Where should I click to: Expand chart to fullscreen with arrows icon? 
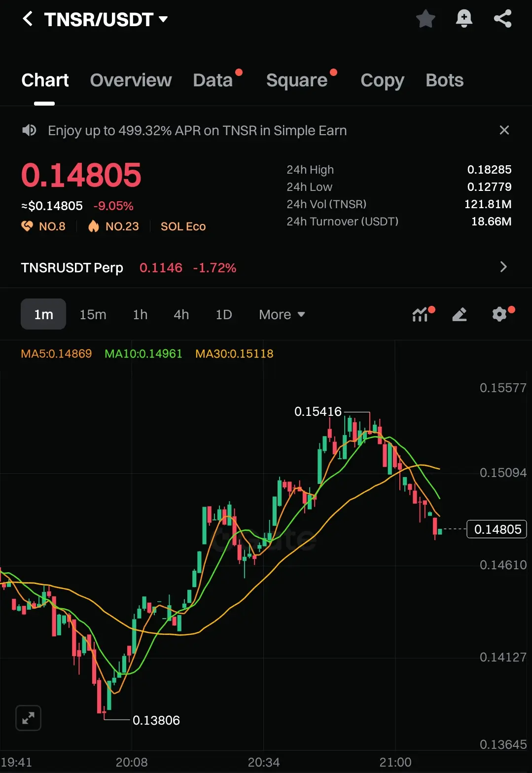(28, 718)
